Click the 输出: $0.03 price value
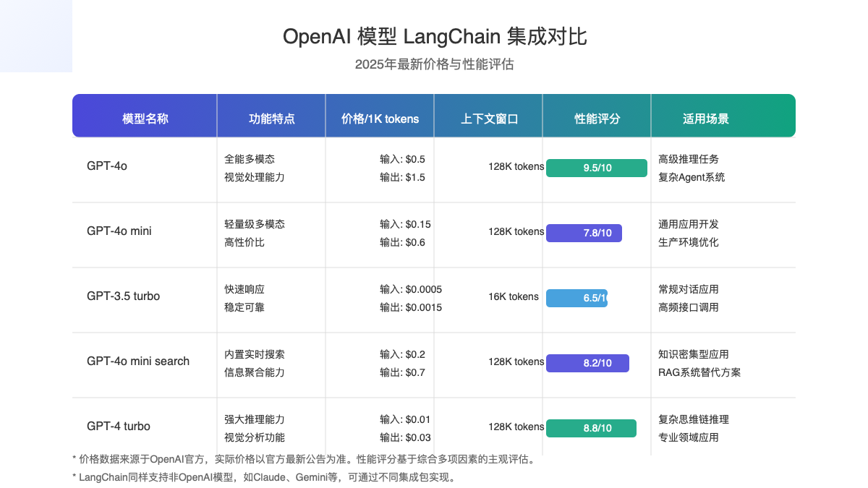 point(405,437)
